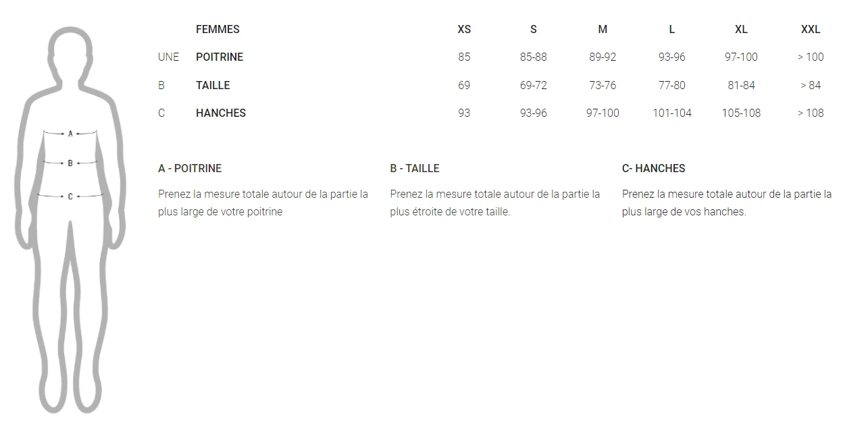
Task: Click the HANCHES row label in table
Action: pos(221,113)
